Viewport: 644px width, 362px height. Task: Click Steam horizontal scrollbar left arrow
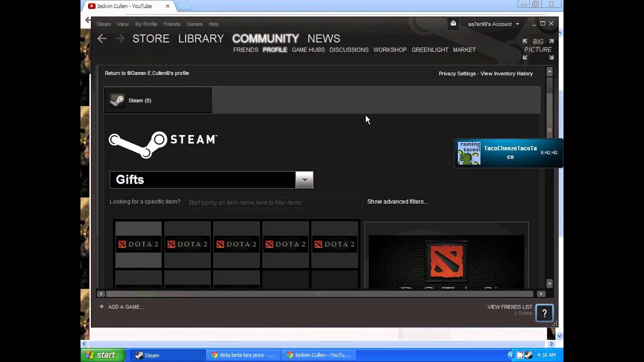pyautogui.click(x=101, y=294)
